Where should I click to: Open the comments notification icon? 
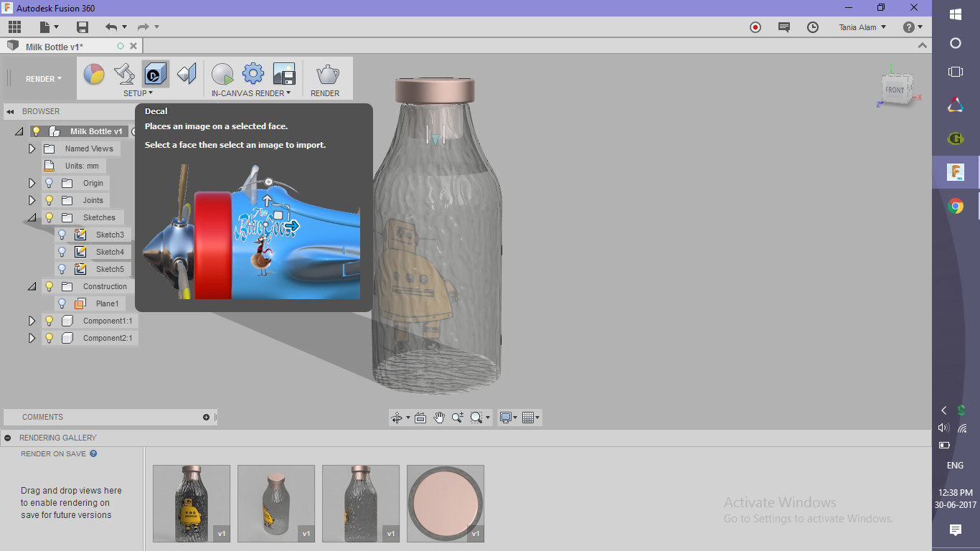(784, 27)
